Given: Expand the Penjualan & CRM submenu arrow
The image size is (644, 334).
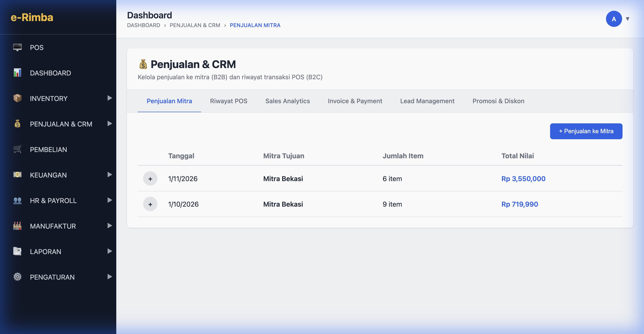Looking at the screenshot, I should [110, 124].
